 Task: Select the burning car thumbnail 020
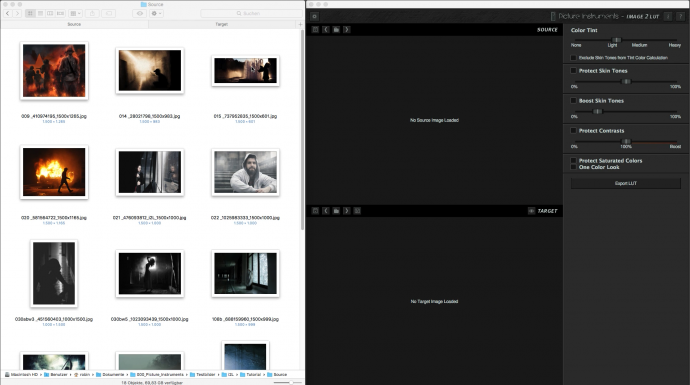[54, 172]
